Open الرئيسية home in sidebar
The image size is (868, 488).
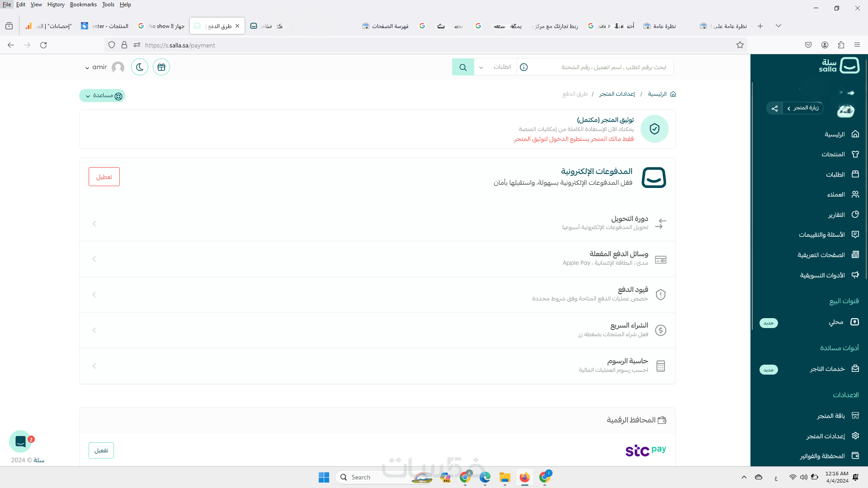point(842,134)
